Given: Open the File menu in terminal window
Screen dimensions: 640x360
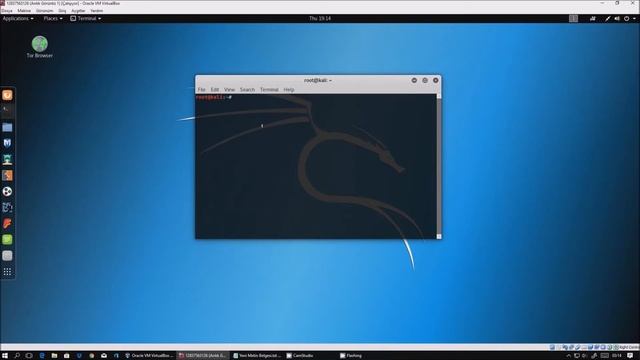Looking at the screenshot, I should (x=201, y=89).
